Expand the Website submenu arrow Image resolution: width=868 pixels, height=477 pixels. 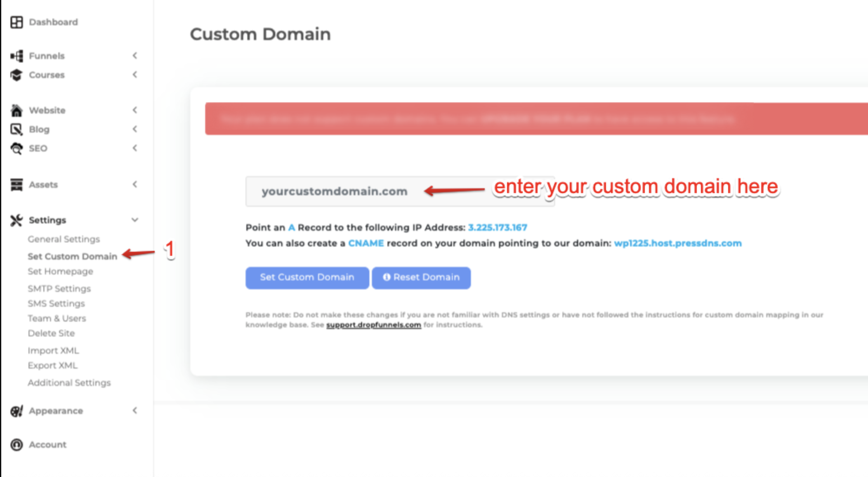pos(135,110)
